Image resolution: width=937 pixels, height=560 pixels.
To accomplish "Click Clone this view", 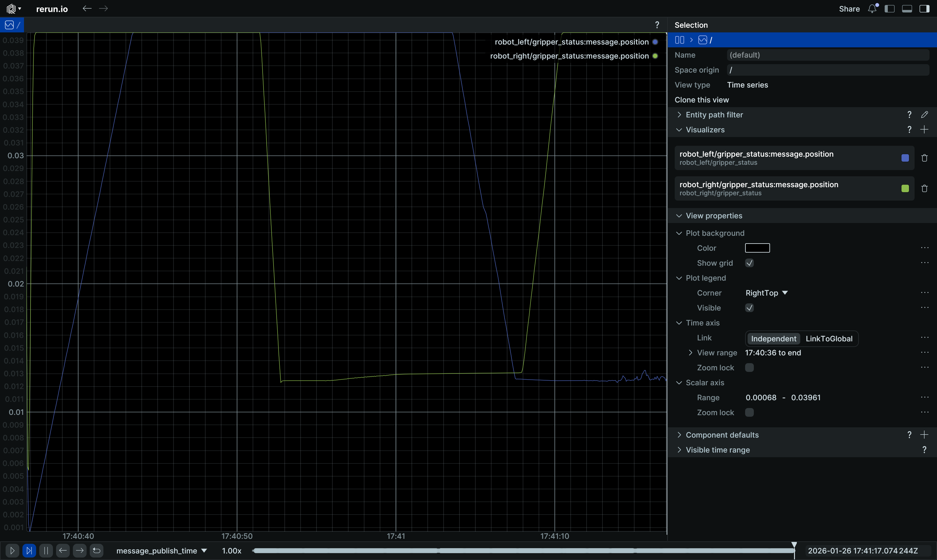I will [x=702, y=100].
